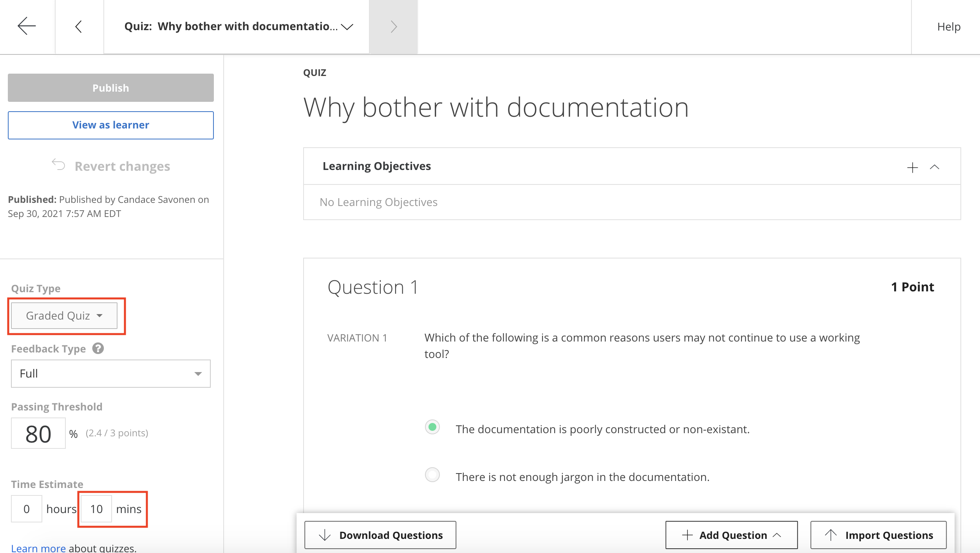980x553 pixels.
Task: Open the Feedback Type Full dropdown
Action: [x=111, y=374]
